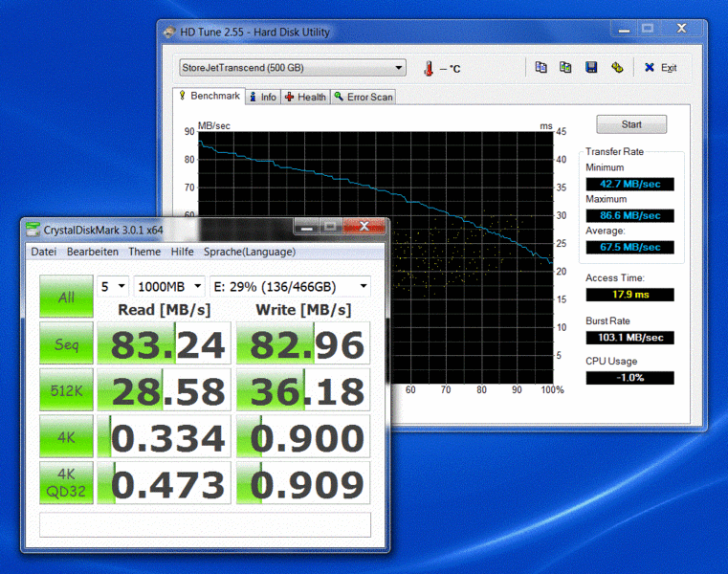
Task: Click the Average 67.5 MB/sec value
Action: (x=630, y=247)
